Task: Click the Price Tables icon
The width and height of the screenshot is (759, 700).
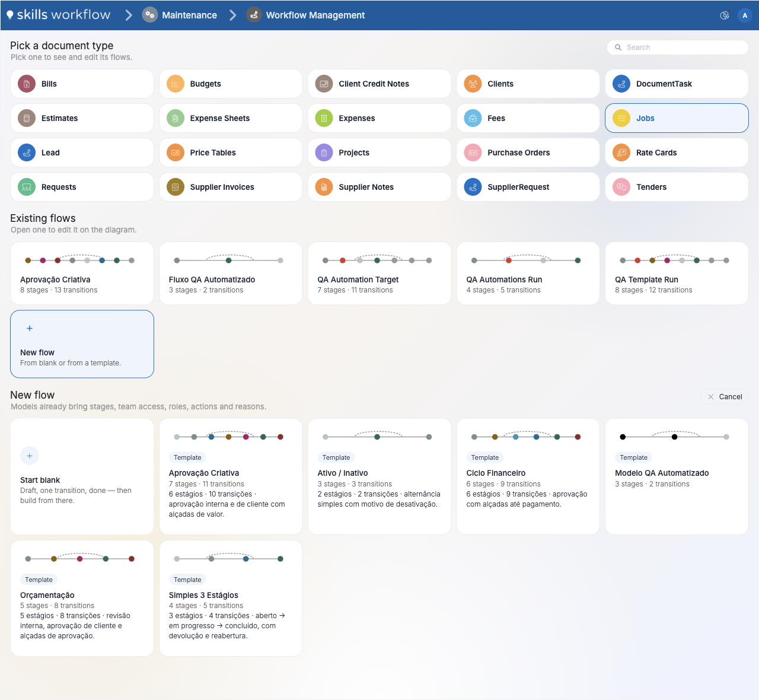Action: (176, 152)
